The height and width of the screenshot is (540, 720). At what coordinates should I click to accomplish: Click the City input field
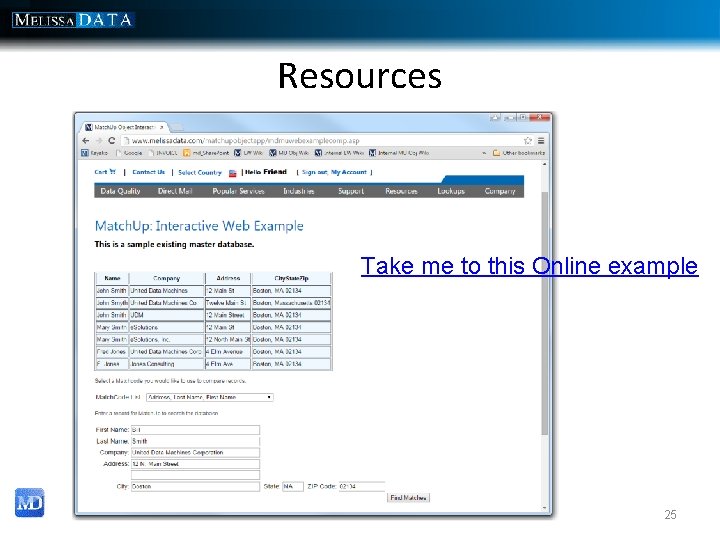pos(195,486)
